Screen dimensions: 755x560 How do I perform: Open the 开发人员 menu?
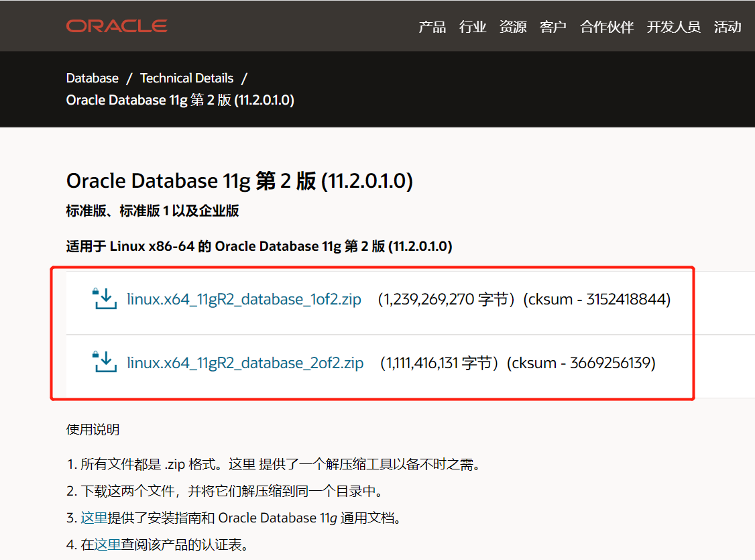click(x=674, y=26)
